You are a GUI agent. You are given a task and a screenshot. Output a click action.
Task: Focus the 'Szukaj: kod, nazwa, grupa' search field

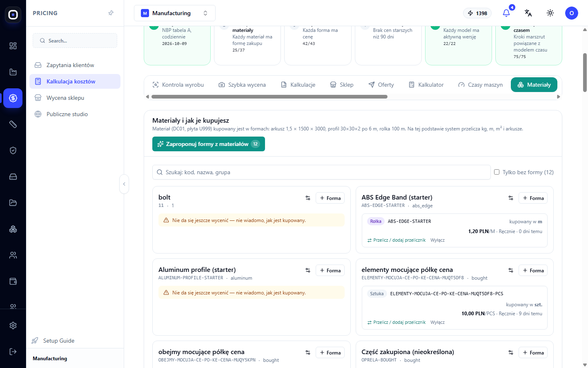point(321,172)
